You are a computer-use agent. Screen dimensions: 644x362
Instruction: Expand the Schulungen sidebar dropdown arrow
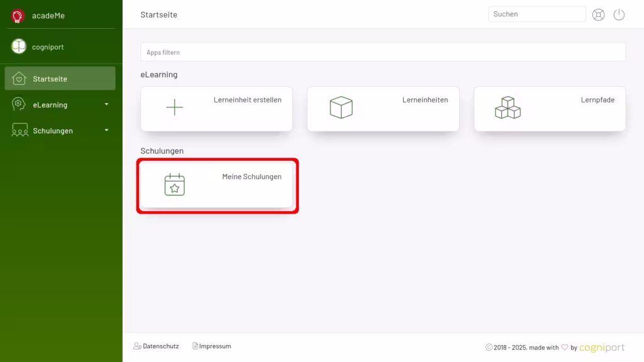click(x=106, y=130)
